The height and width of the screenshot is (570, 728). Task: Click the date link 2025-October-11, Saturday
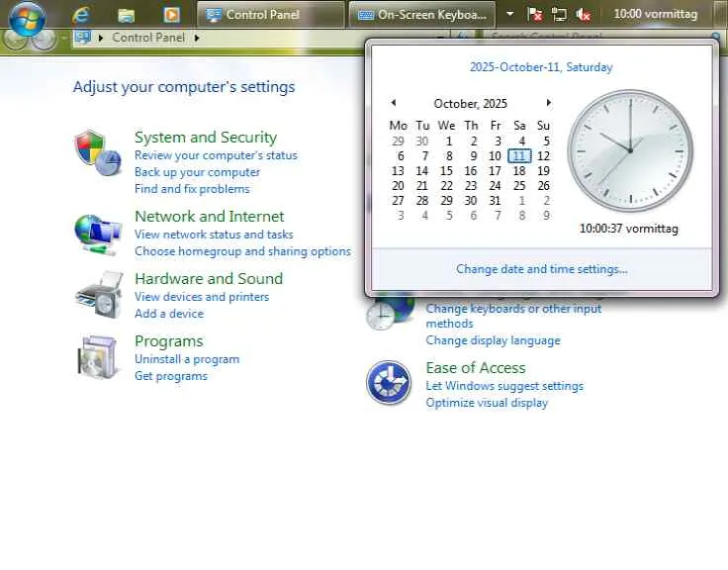(x=541, y=67)
